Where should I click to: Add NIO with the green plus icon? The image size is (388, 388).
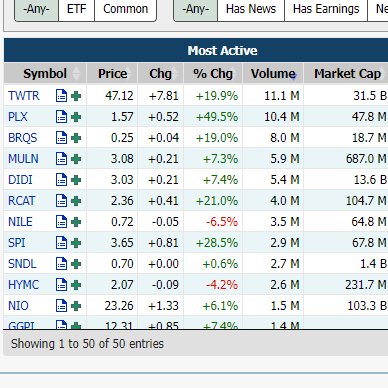(x=76, y=306)
